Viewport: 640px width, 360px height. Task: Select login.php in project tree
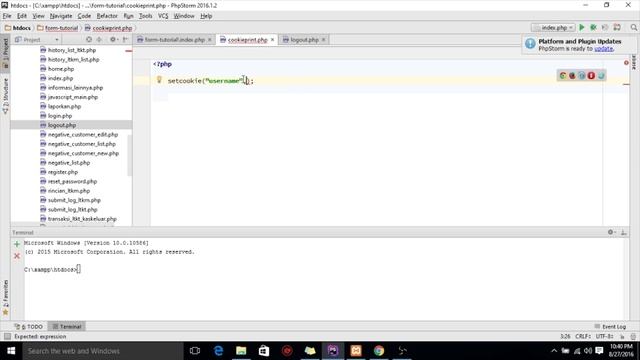pyautogui.click(x=60, y=116)
